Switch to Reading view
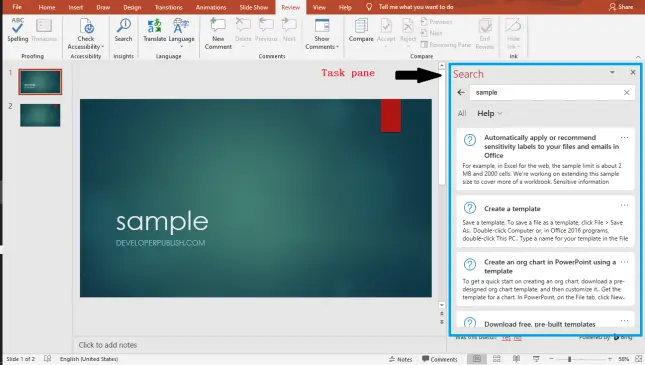The width and height of the screenshot is (645, 365). [x=516, y=359]
